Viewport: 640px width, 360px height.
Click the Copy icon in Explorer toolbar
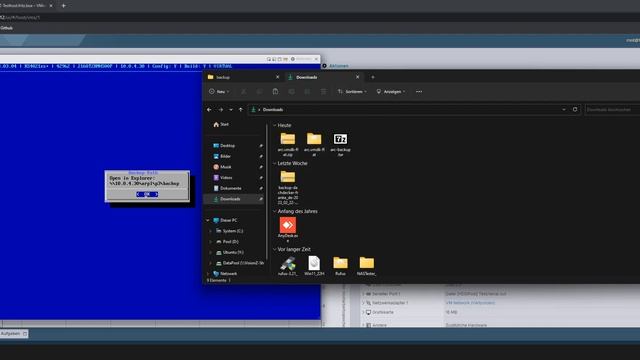pos(260,92)
